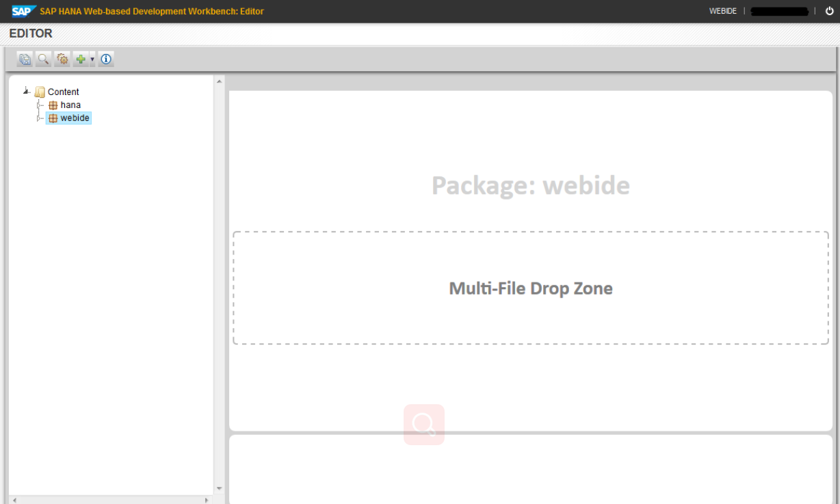This screenshot has width=840, height=504.
Task: Click the package icon next to webide
Action: point(53,118)
